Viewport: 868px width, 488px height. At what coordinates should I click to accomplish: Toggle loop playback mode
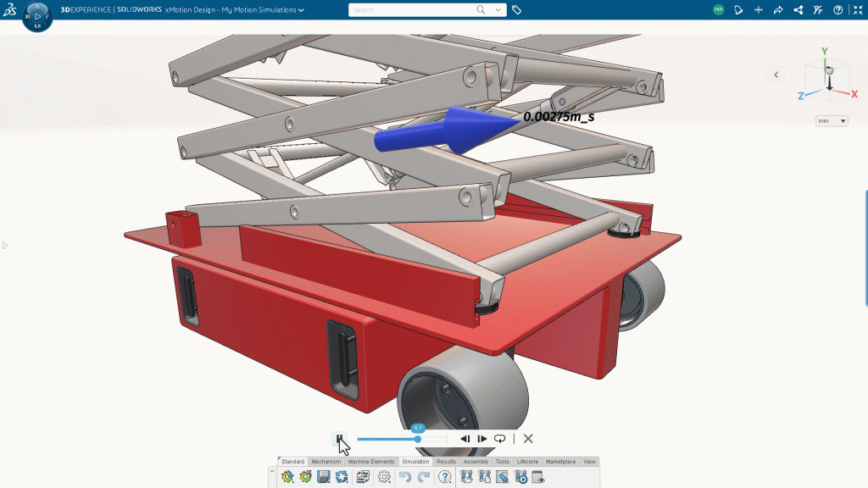(500, 439)
